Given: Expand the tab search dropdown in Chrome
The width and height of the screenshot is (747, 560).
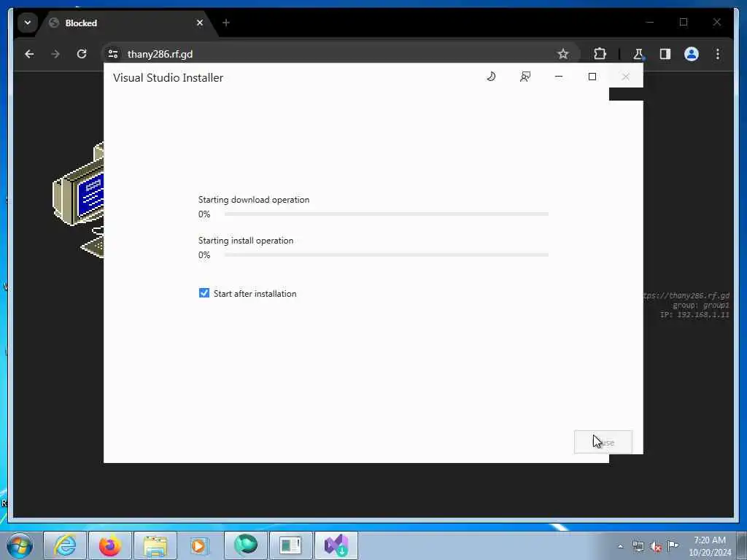Looking at the screenshot, I should click(28, 23).
